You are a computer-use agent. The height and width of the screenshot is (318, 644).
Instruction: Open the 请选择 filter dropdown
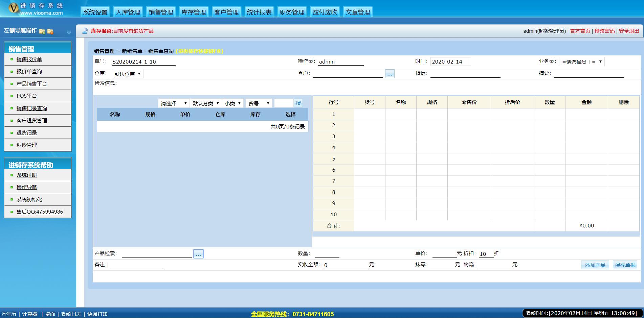pyautogui.click(x=174, y=103)
